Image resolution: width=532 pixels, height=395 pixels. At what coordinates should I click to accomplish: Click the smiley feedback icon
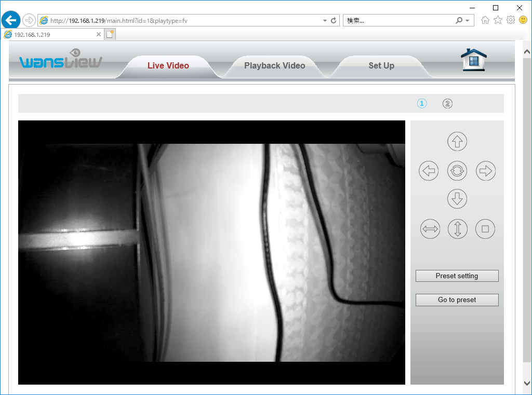pos(523,20)
